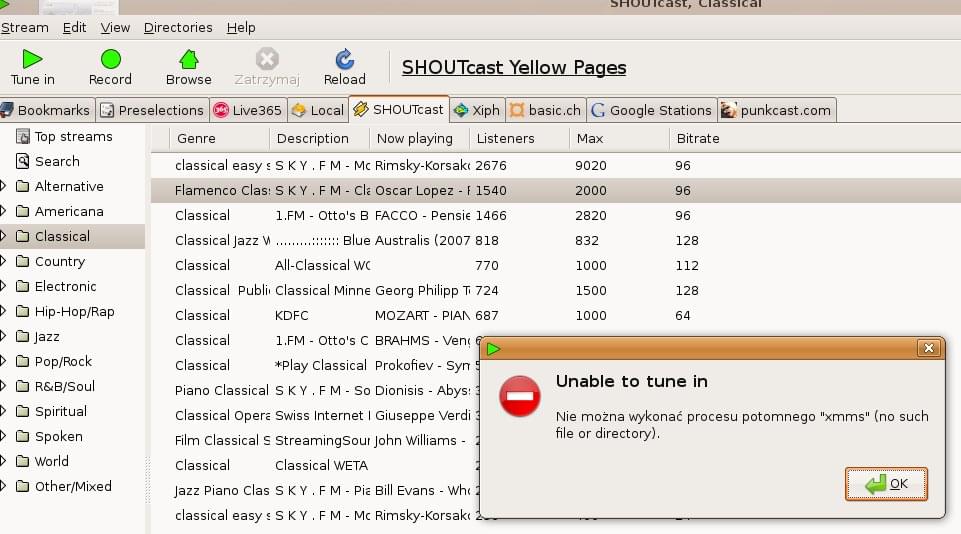Viewport: 961px width, 534px height.
Task: Expand the Country genre tree
Action: 3,261
